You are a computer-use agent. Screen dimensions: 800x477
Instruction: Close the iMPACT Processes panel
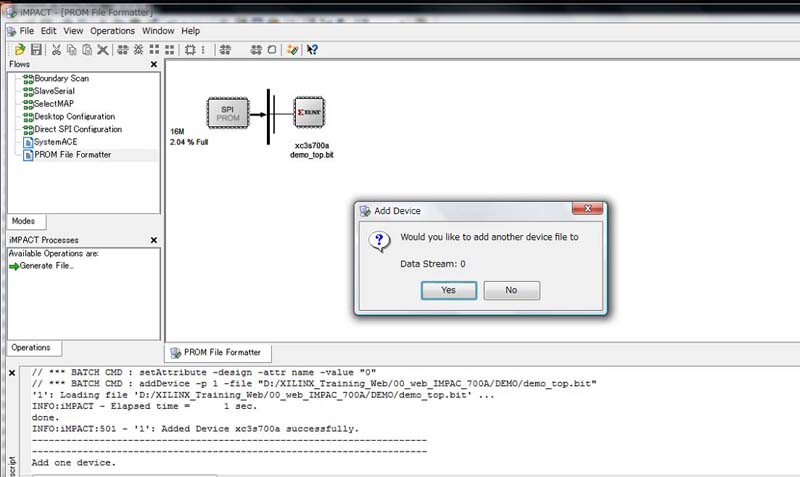154,240
